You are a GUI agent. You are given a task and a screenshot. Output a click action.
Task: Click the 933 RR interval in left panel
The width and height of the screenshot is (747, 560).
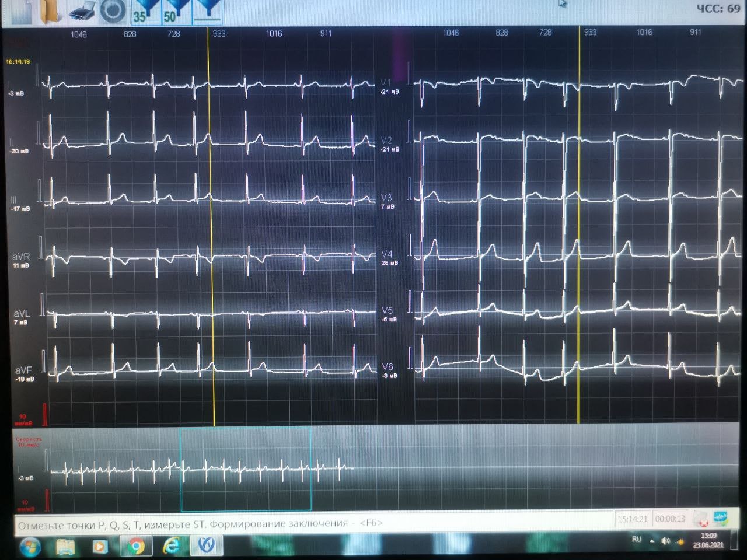pyautogui.click(x=219, y=34)
